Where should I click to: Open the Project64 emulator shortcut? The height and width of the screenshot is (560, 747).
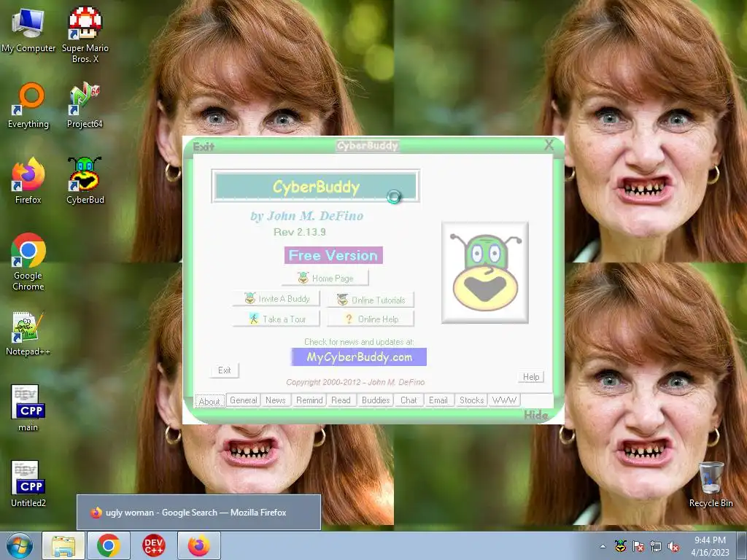(85, 106)
